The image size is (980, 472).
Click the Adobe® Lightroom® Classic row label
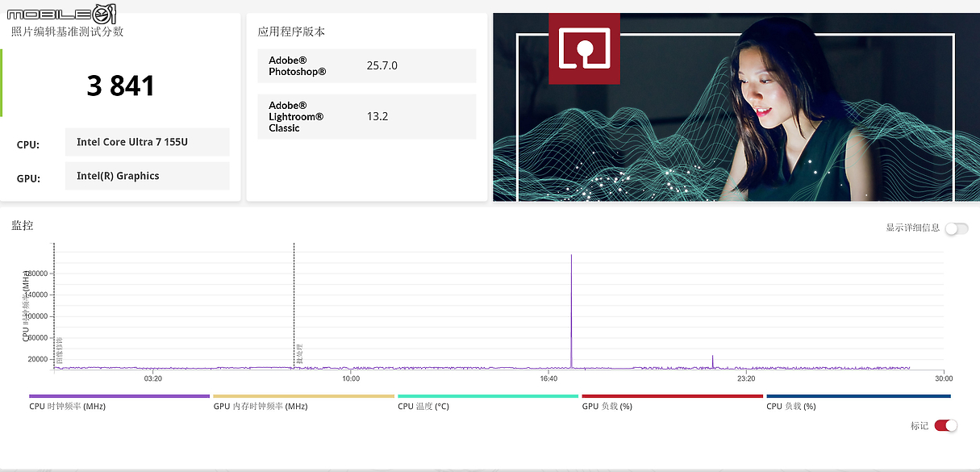point(296,117)
